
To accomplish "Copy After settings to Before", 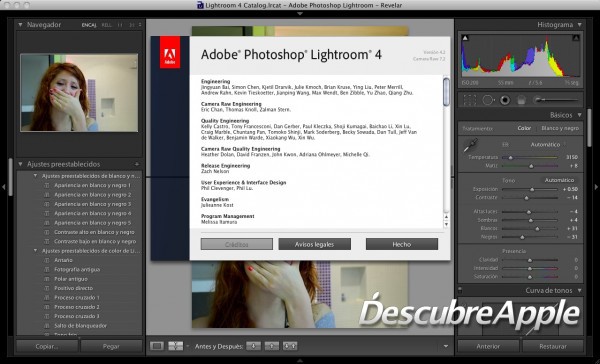I will pyautogui.click(x=272, y=346).
